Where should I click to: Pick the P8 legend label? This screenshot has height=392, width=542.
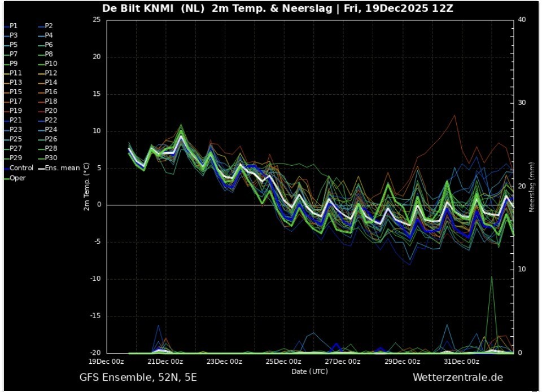46,54
